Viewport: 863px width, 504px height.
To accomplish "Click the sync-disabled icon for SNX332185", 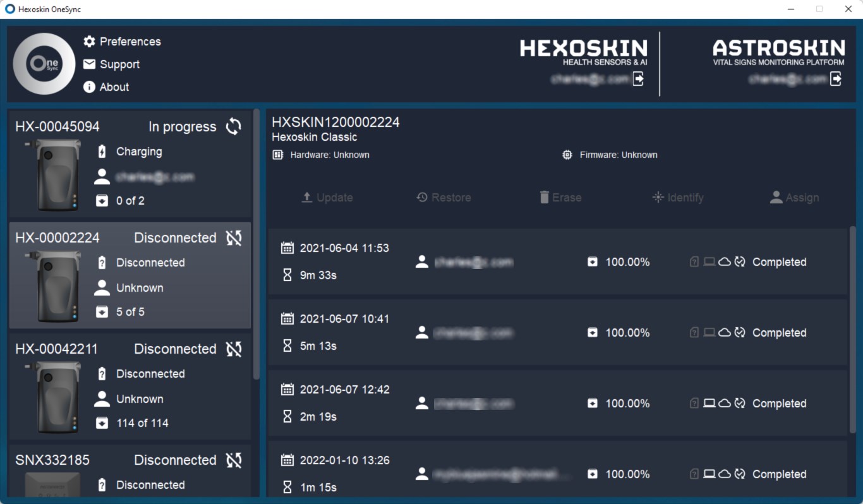I will (234, 460).
